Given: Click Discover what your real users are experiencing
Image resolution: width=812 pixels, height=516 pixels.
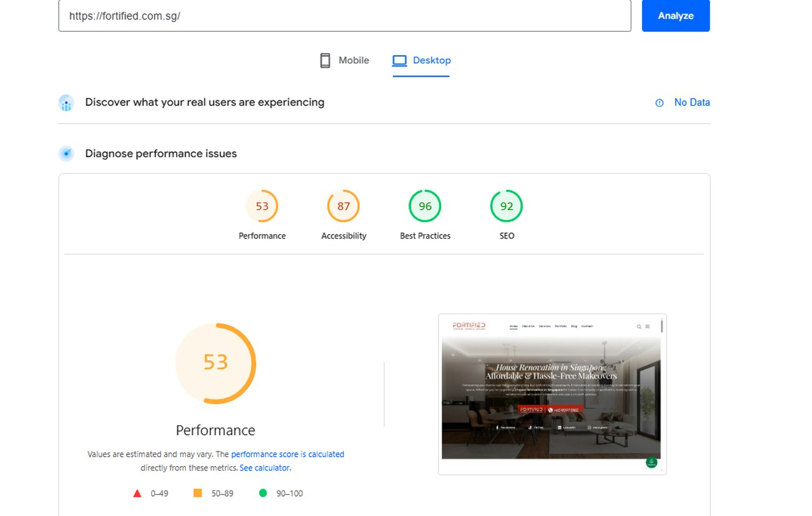Looking at the screenshot, I should (x=205, y=102).
